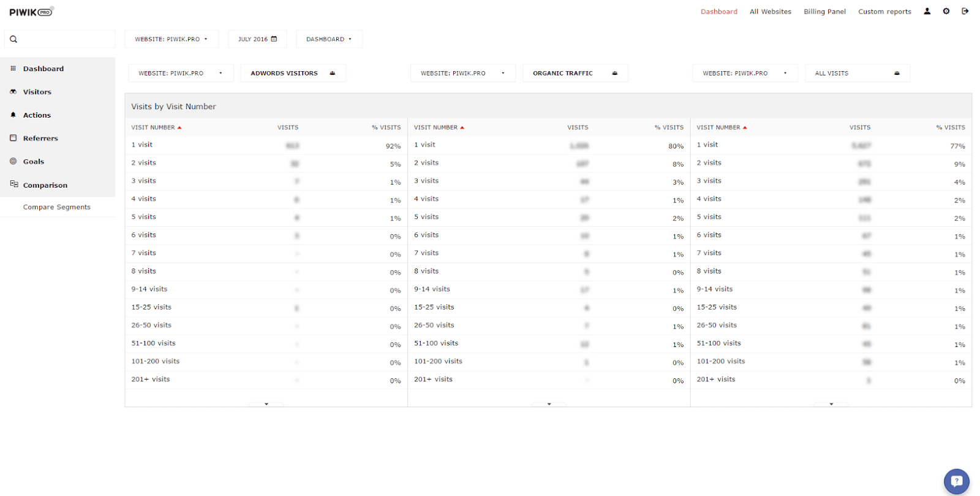Sort Organic Traffic table by % Visits
Viewport: 980px width, 496px height.
point(669,128)
